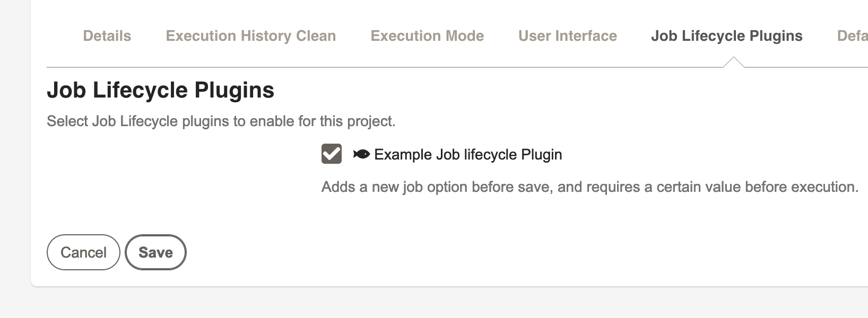The width and height of the screenshot is (868, 318).
Task: Click the checkmark icon inside the enabled checkbox
Action: click(x=332, y=154)
